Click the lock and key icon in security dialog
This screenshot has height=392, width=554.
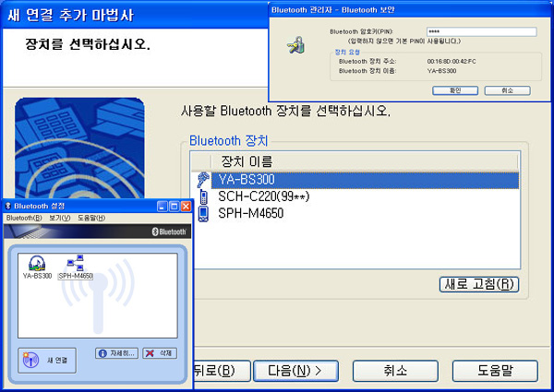pyautogui.click(x=296, y=45)
